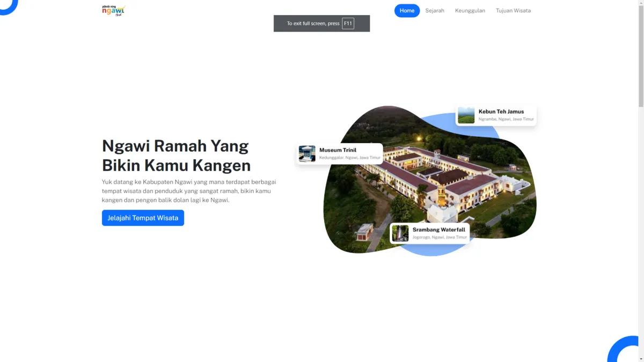Image resolution: width=644 pixels, height=362 pixels.
Task: Click the Kebun Teh Jamus title text
Action: click(x=501, y=112)
